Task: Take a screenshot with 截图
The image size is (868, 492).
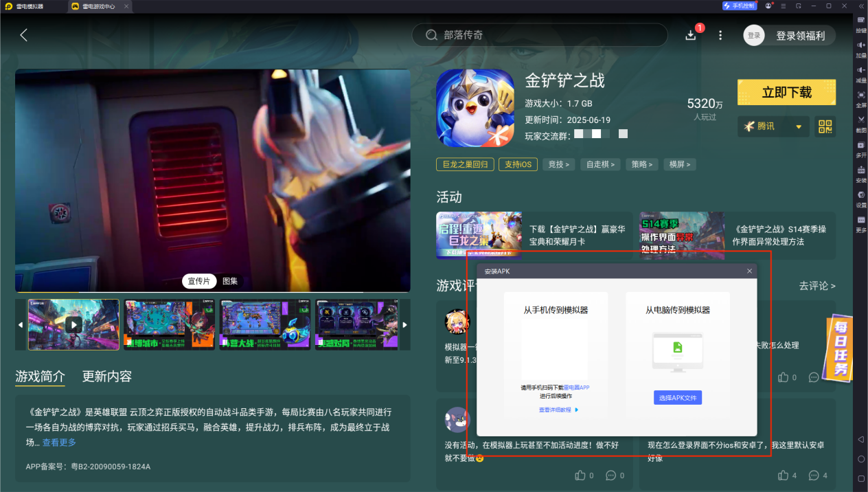Action: (x=861, y=124)
